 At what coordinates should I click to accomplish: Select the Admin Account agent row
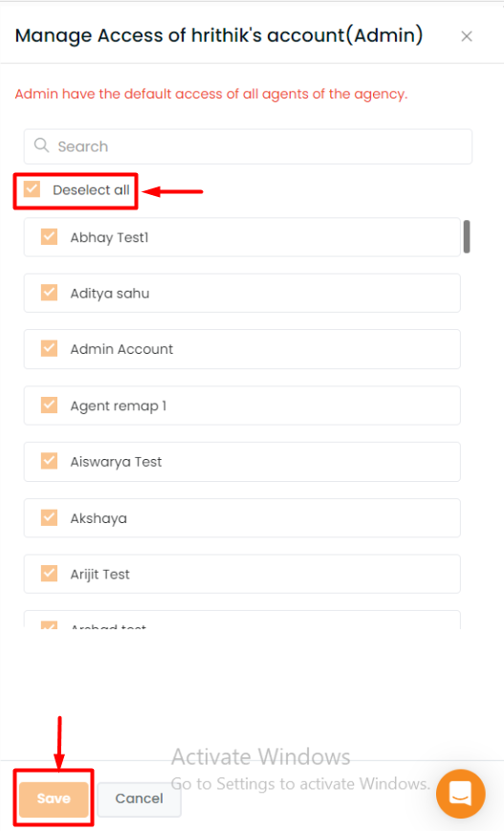242,349
